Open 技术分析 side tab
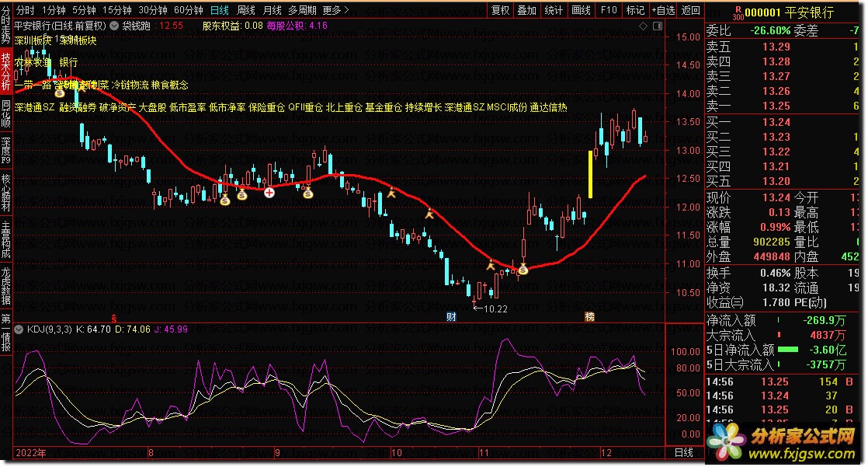 [6, 71]
